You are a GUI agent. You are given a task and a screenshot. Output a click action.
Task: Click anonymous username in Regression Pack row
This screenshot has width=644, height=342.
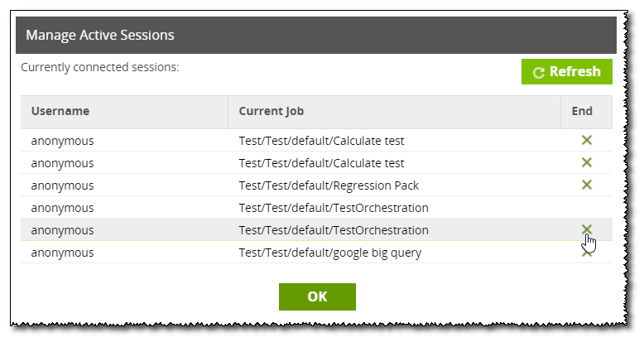pos(62,185)
